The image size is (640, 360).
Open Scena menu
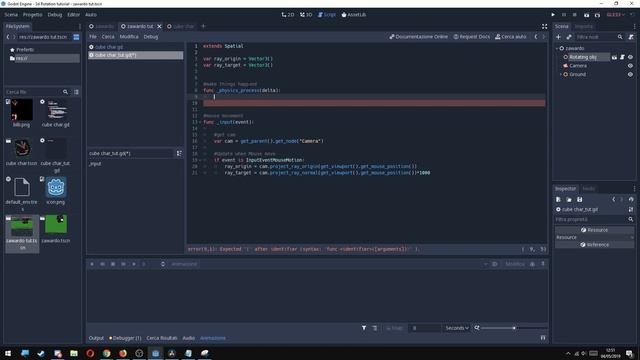(x=11, y=15)
